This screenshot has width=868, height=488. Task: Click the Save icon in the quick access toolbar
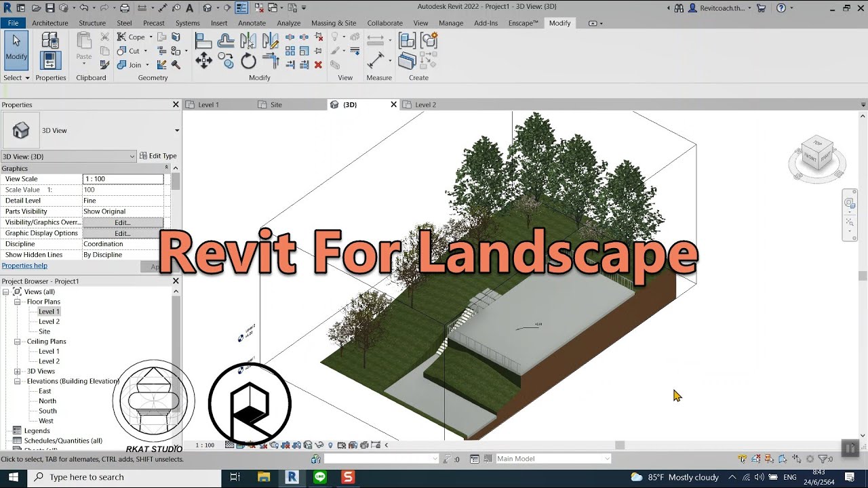(50, 8)
